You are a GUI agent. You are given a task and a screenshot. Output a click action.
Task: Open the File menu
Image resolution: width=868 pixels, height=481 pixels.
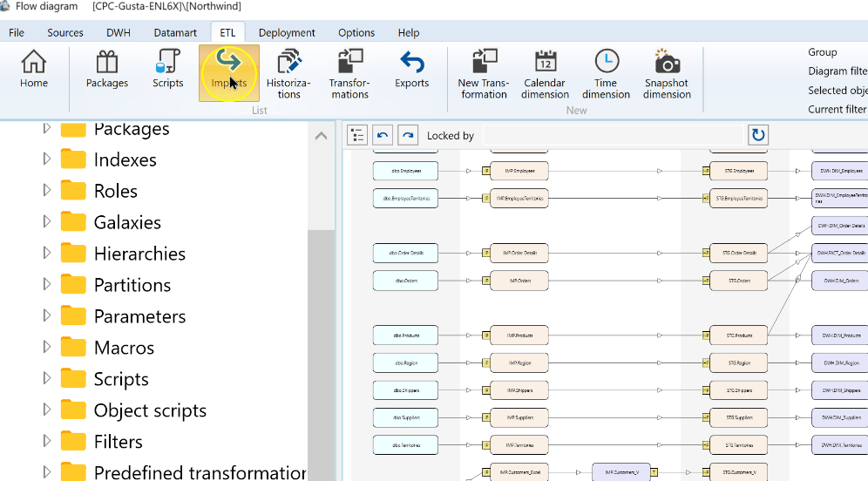point(16,32)
